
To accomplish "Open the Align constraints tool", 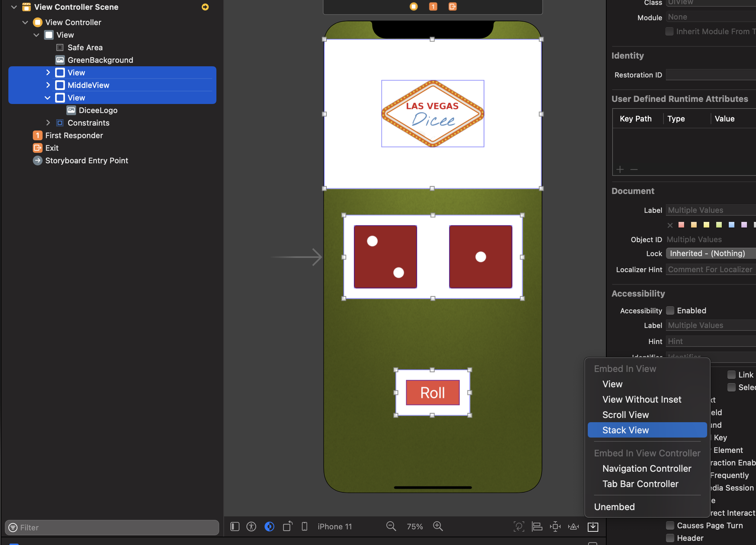I will coord(537,527).
